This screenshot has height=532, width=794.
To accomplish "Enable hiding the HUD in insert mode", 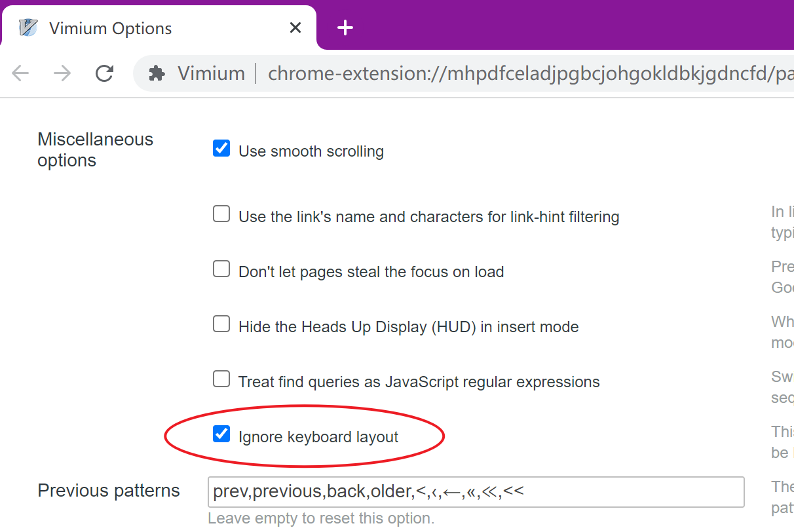I will pyautogui.click(x=221, y=324).
